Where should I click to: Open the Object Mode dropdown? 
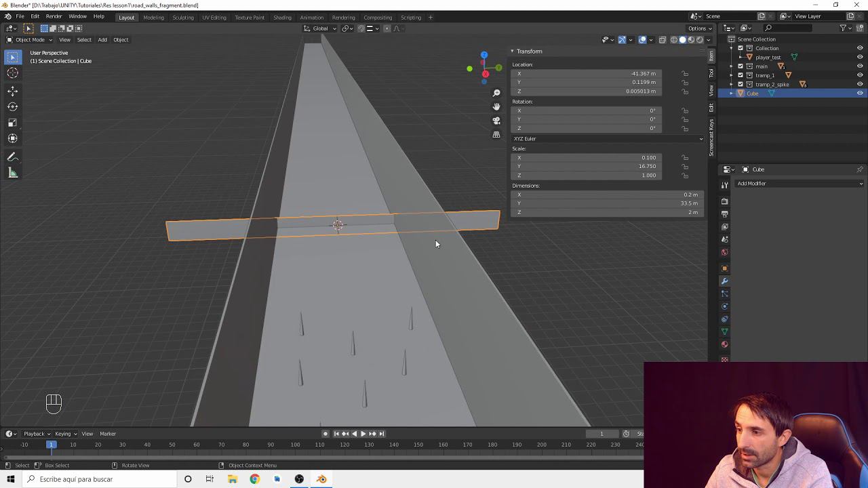29,40
